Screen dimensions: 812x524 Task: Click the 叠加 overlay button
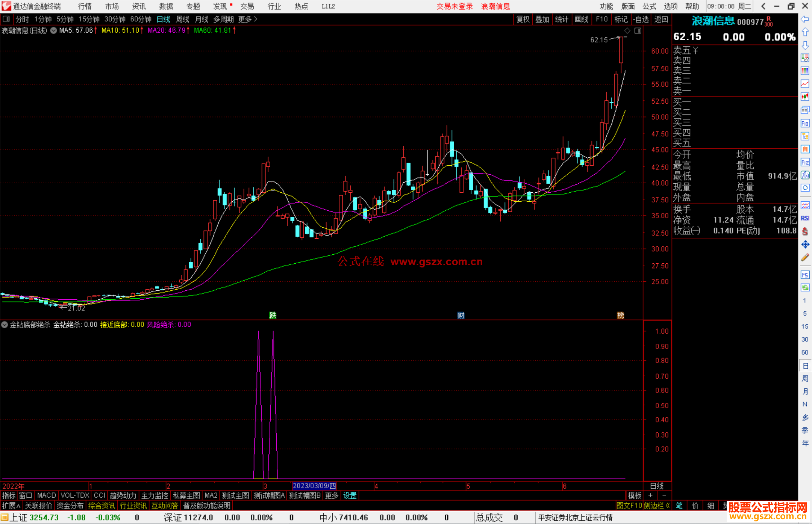point(542,19)
